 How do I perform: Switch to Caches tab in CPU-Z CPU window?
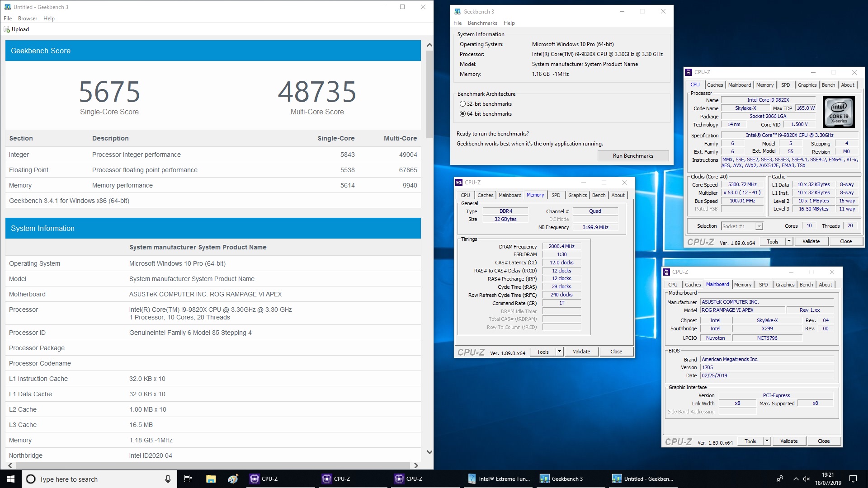715,85
